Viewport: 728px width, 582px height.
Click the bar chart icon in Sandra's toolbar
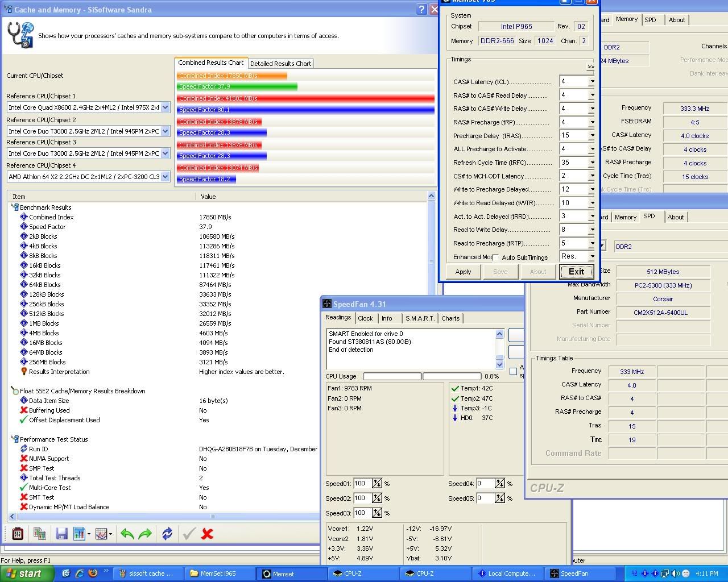pos(79,534)
